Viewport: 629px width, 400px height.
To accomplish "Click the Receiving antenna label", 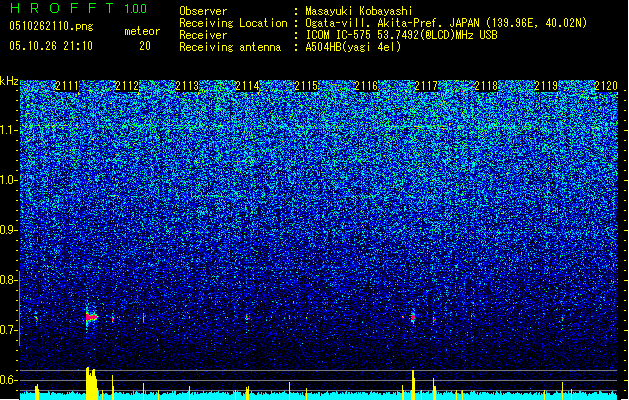I will (230, 47).
